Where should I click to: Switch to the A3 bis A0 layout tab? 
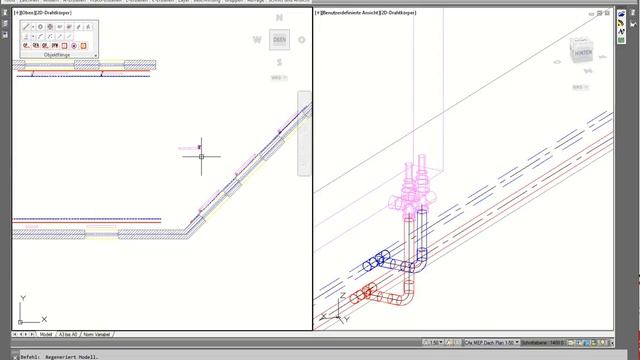68,334
